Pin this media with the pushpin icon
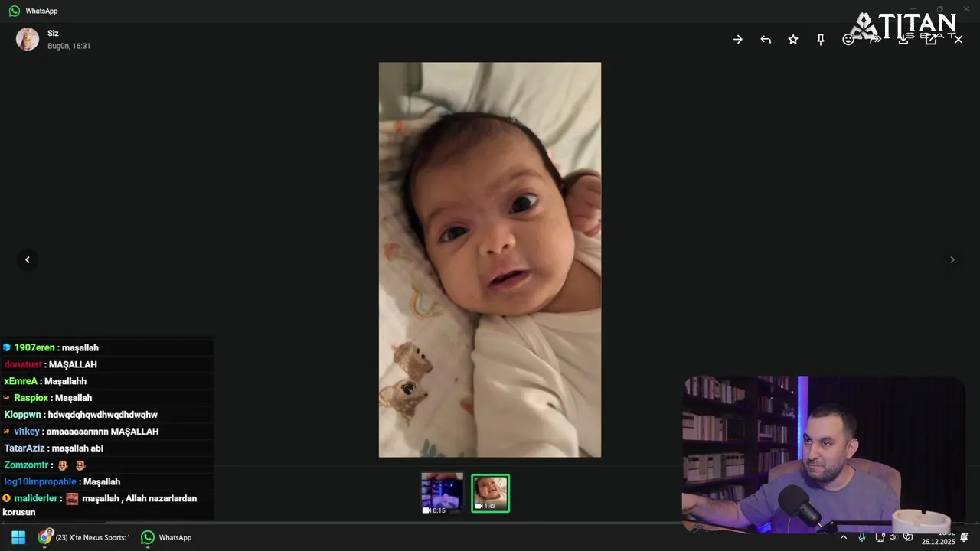The image size is (980, 551). [x=821, y=40]
